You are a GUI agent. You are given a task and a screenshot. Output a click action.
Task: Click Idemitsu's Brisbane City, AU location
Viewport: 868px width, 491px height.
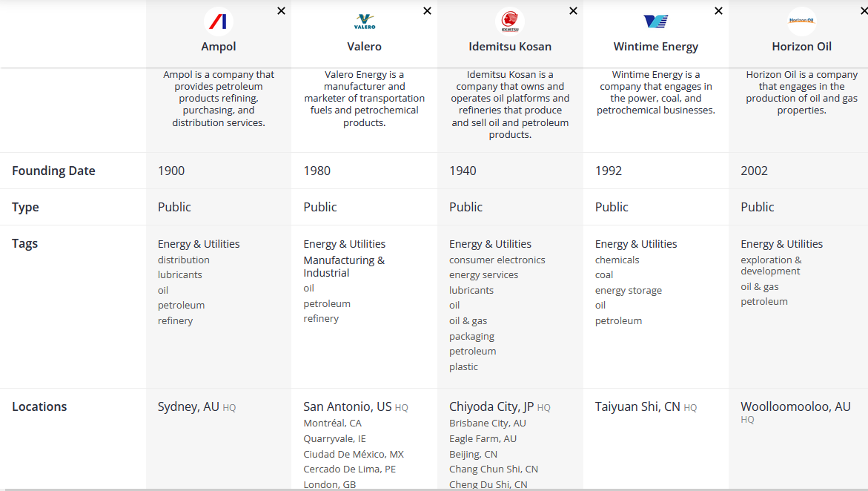[487, 423]
